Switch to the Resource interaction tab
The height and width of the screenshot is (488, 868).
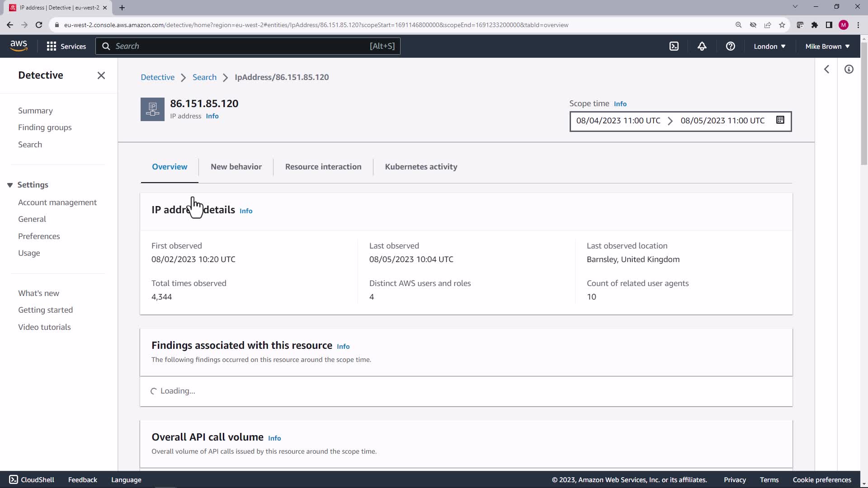click(x=323, y=167)
